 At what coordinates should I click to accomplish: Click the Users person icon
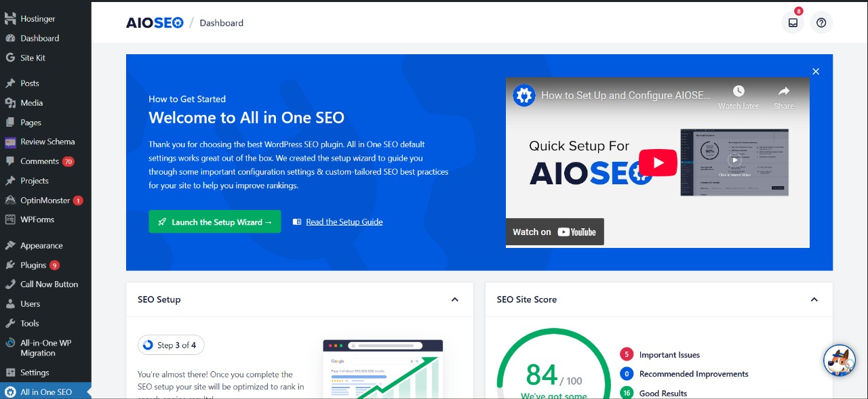point(10,304)
